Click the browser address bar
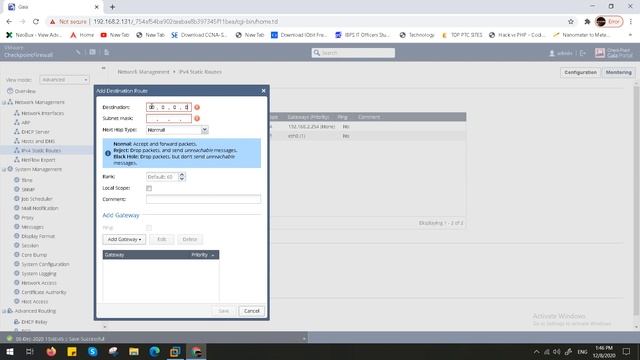640x360 pixels. coord(306,22)
